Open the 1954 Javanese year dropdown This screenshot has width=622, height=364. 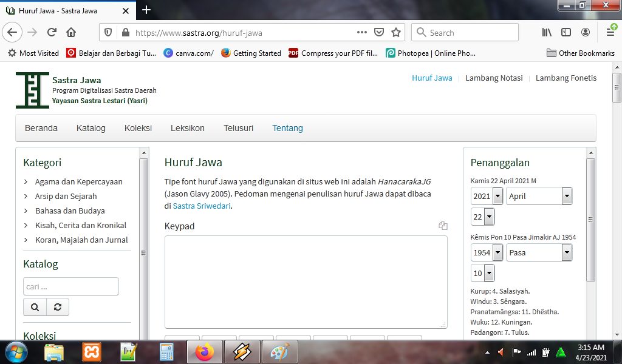click(487, 252)
